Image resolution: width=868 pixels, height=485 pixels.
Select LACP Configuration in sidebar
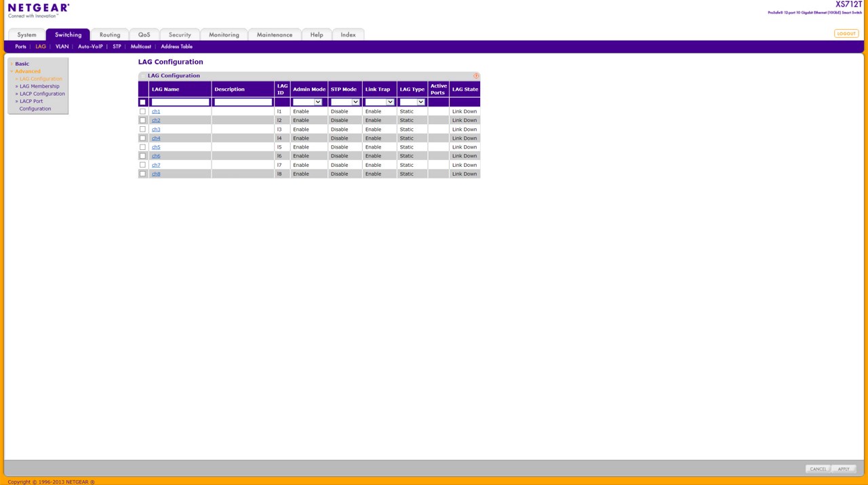click(42, 94)
